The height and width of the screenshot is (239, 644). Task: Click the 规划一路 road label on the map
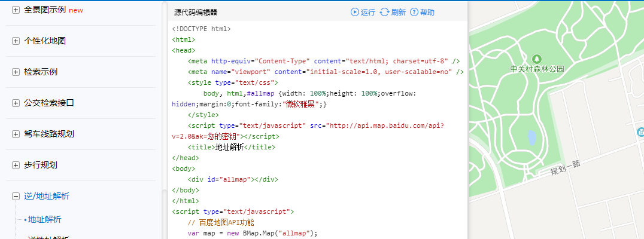point(565,167)
